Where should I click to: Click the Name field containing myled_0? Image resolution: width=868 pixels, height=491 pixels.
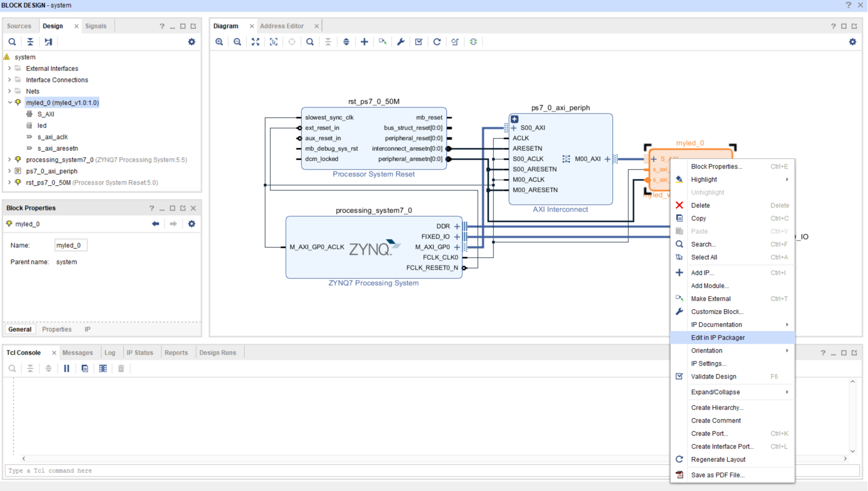click(71, 245)
